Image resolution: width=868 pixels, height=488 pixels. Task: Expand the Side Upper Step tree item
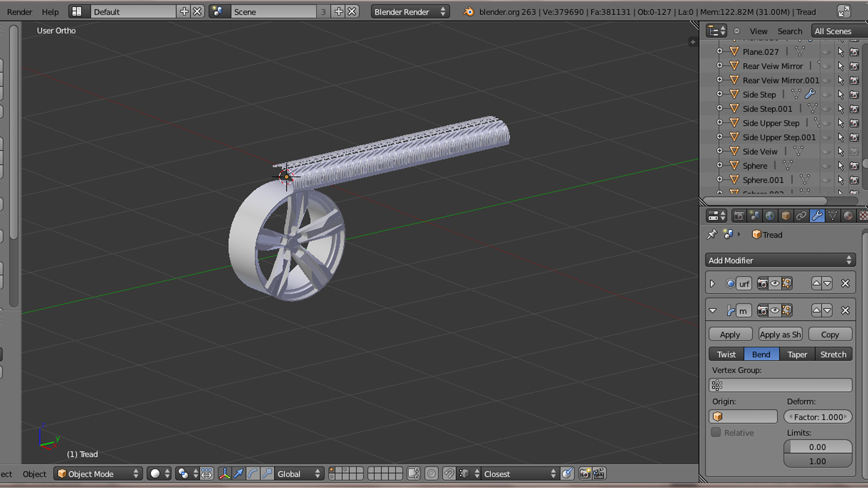720,123
